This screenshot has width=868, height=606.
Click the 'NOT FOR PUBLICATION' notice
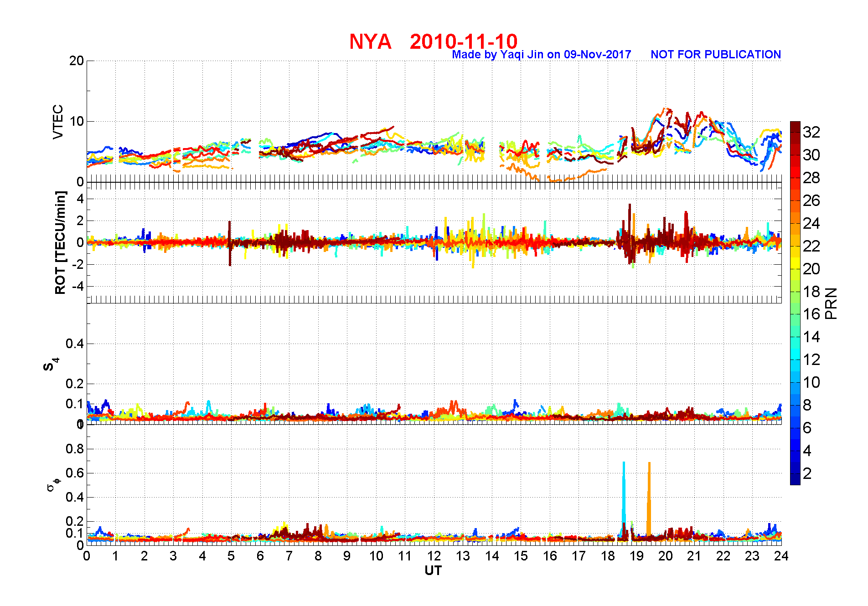tap(716, 55)
